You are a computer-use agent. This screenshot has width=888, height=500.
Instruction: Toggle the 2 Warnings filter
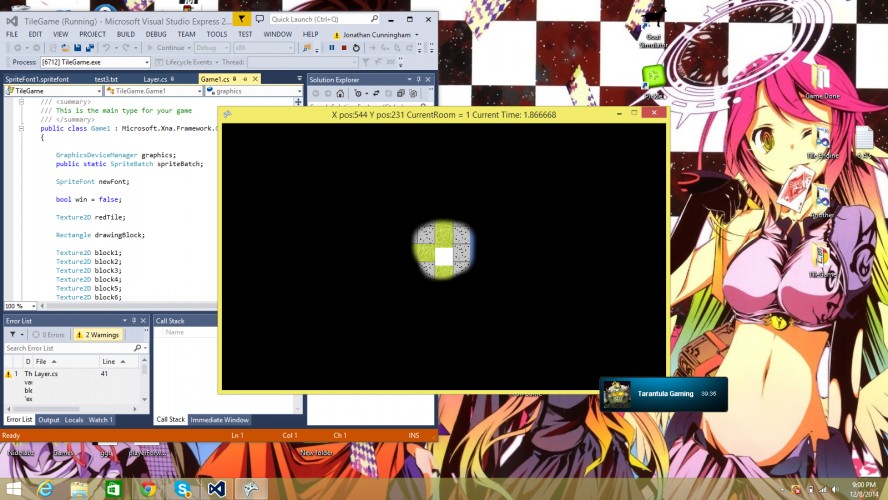98,335
